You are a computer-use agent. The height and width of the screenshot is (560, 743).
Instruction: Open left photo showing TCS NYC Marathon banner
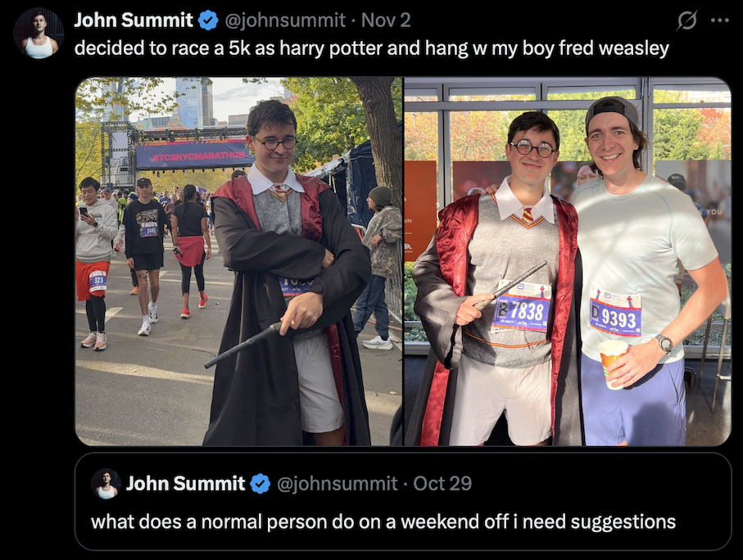point(239,261)
